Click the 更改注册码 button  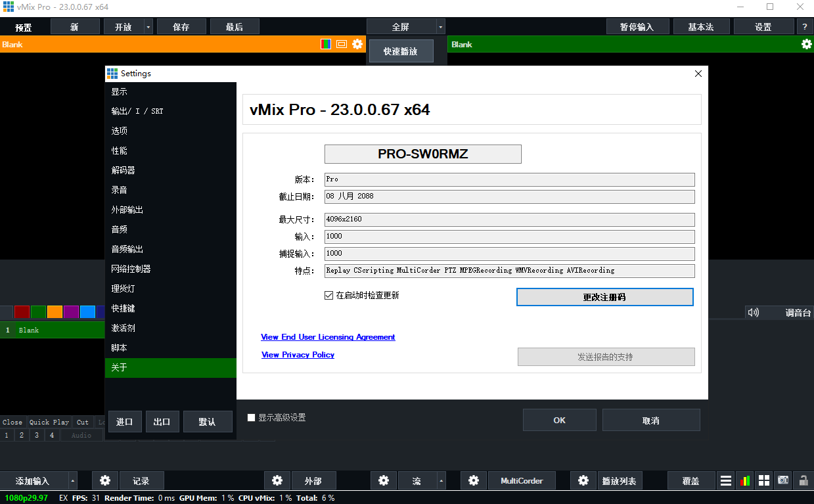pyautogui.click(x=604, y=297)
